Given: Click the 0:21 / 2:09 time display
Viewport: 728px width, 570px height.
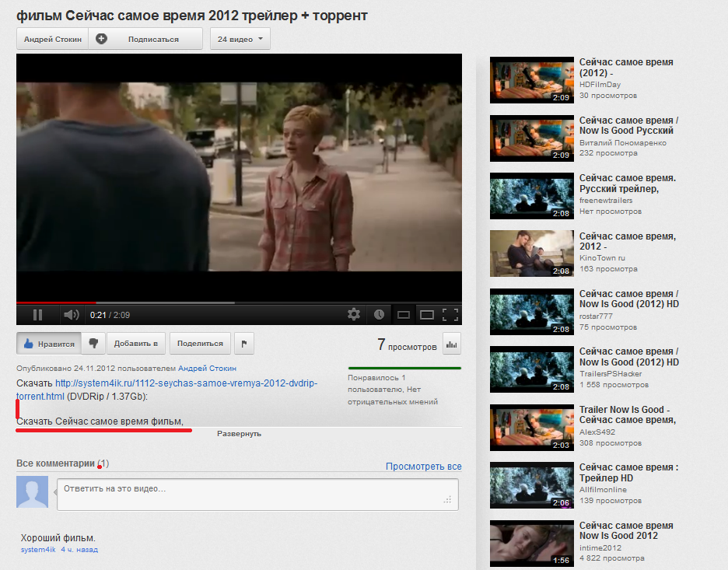Looking at the screenshot, I should [110, 315].
